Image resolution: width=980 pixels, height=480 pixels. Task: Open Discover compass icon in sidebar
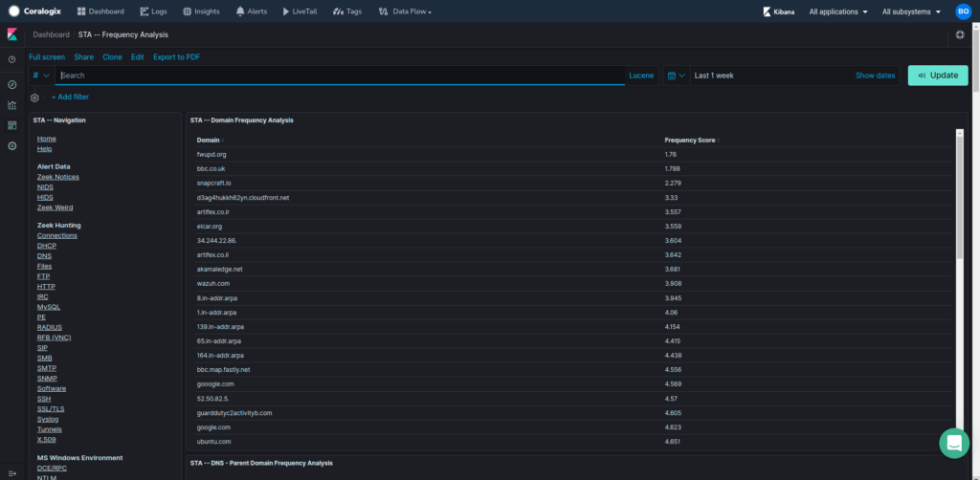tap(11, 85)
